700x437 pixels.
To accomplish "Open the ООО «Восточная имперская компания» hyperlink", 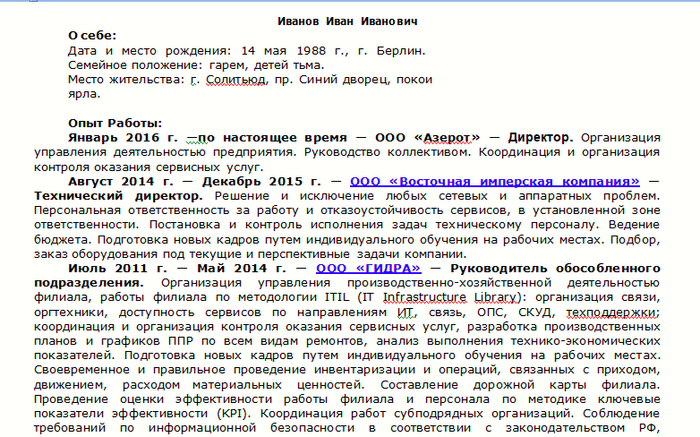I will (x=495, y=182).
